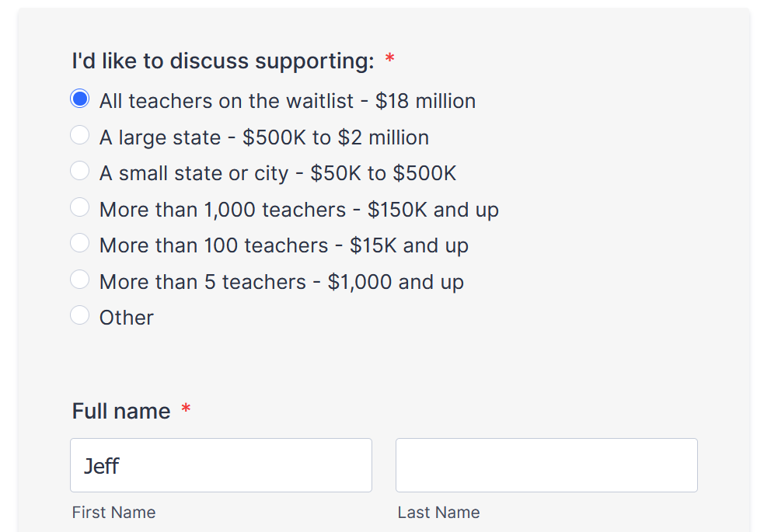Screen dimensions: 764x532
Task: Choose "More than 5 teachers" radio button
Action: click(x=80, y=279)
